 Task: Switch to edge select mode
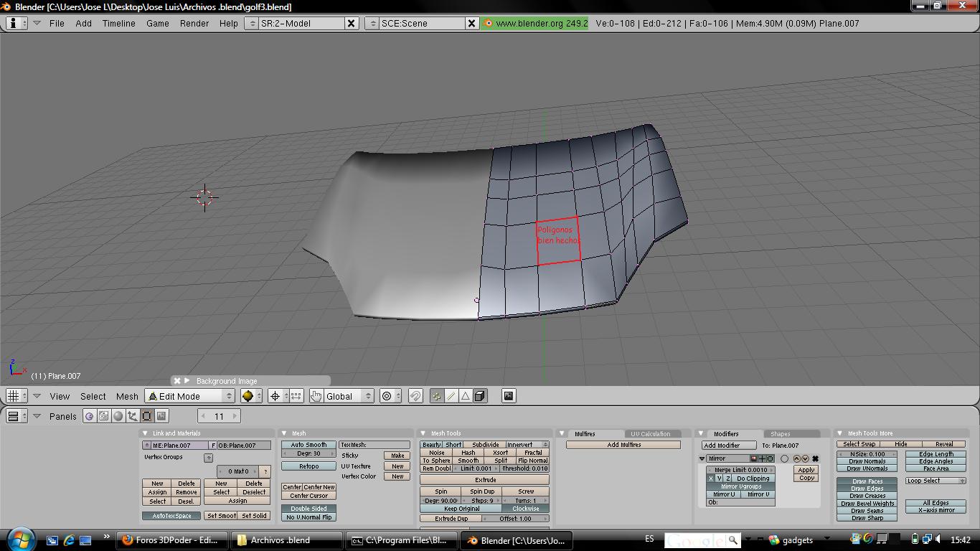click(x=451, y=396)
